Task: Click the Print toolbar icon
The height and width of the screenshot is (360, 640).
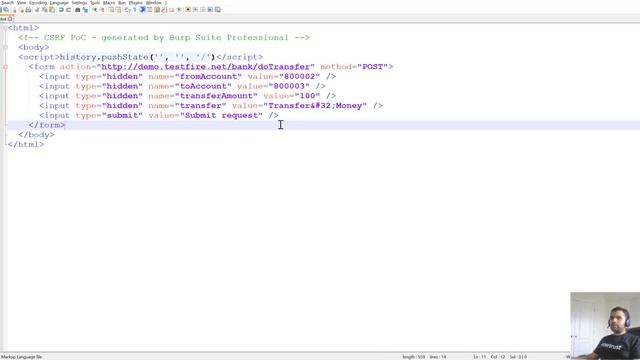Action: point(28,9)
